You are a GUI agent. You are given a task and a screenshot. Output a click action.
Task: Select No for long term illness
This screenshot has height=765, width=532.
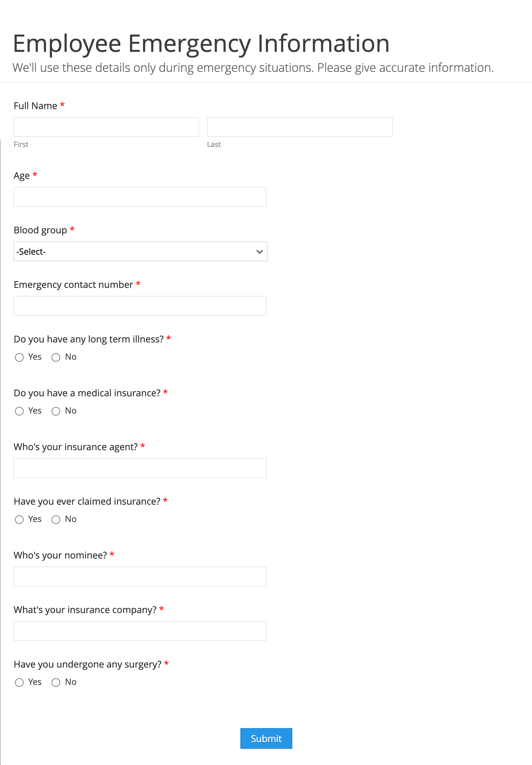(x=56, y=357)
